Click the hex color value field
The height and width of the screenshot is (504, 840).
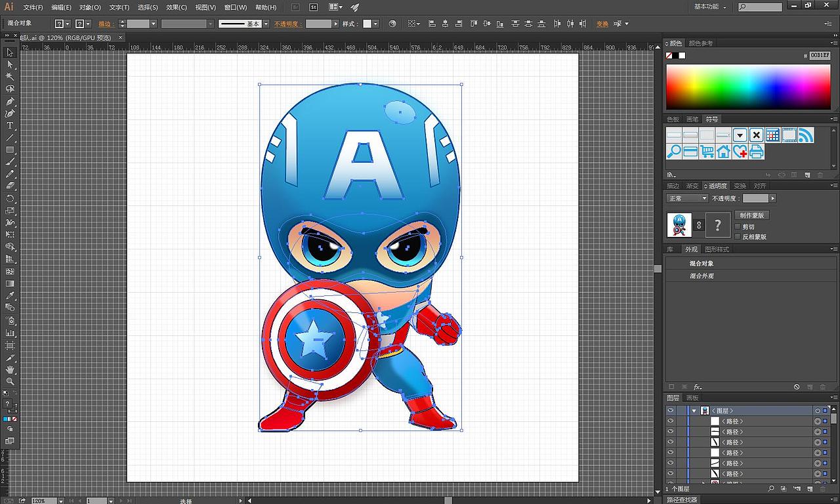coord(819,56)
